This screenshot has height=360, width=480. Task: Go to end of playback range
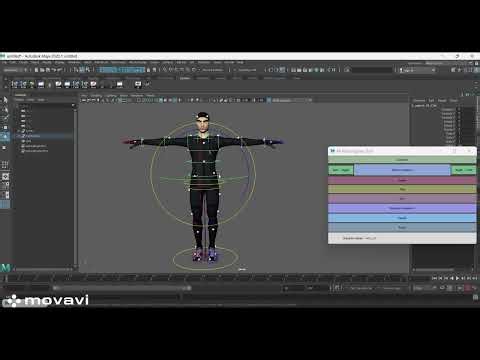point(475,278)
